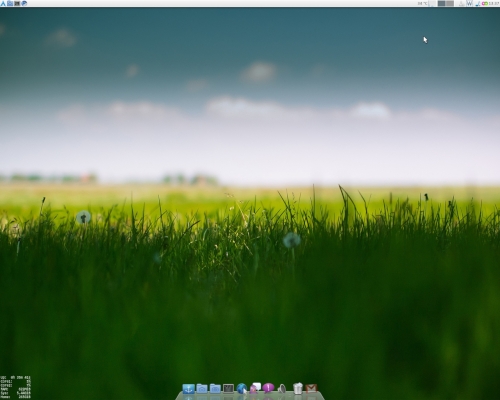Open the anchor Docky icon in dock
This screenshot has height=400, width=500.
[188, 389]
